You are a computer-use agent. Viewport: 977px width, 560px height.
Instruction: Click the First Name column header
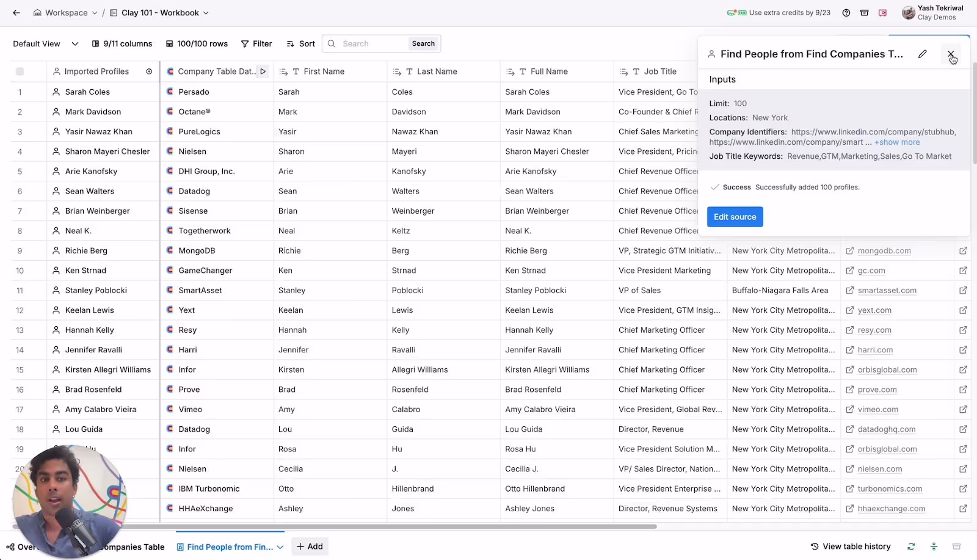330,71
